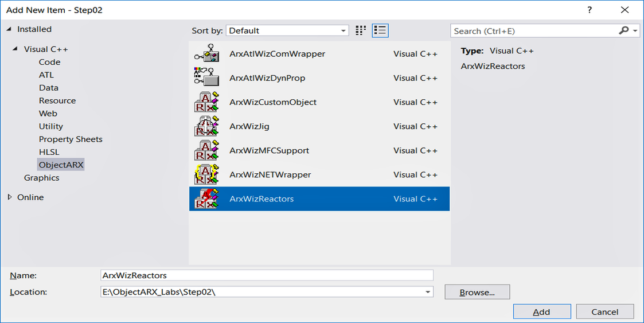Select Code category in tree

pos(50,62)
